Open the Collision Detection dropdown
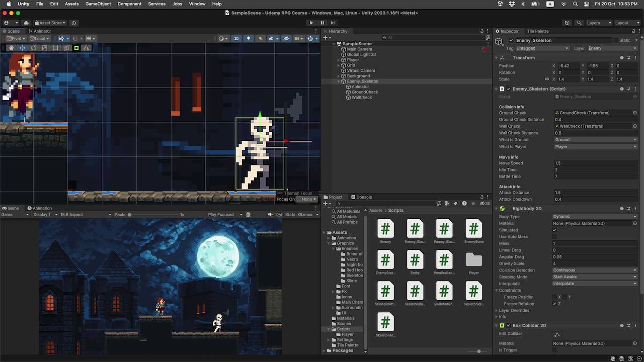Viewport: 644px width, 362px height. (x=595, y=270)
